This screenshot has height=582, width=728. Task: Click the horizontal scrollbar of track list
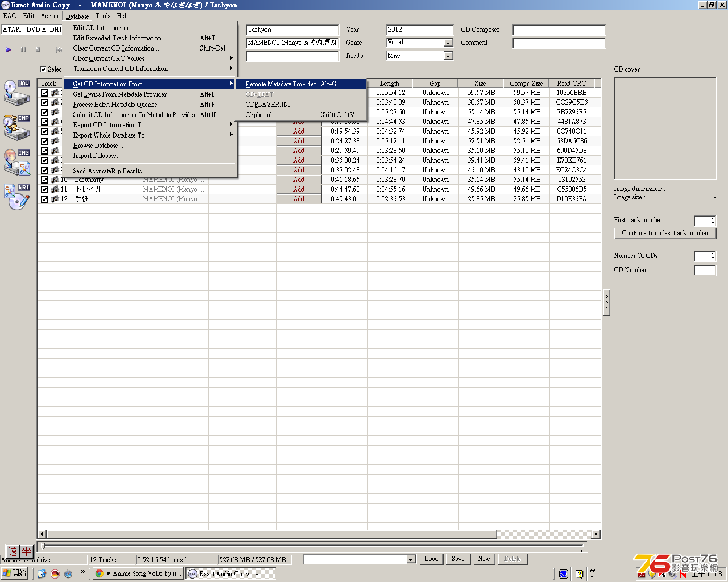(272, 534)
